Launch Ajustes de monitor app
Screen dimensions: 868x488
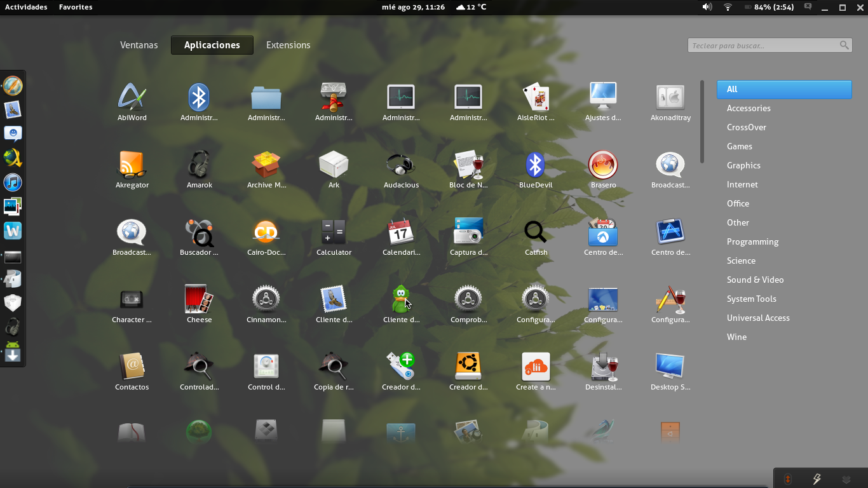[x=603, y=102]
